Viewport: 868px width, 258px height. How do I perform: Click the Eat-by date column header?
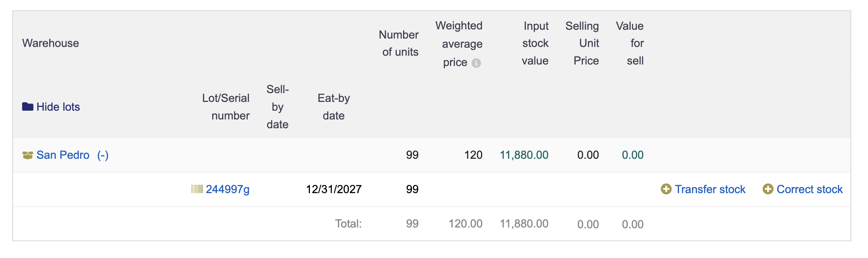point(334,107)
